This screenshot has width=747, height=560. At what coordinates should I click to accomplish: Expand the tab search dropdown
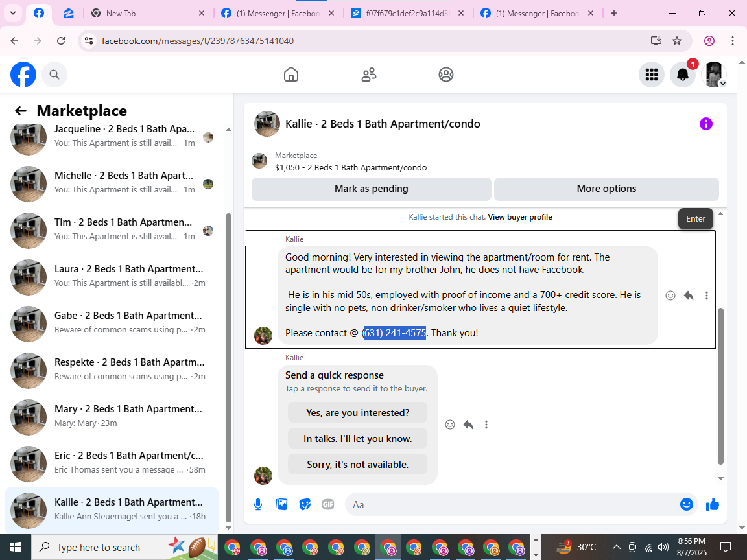(13, 14)
